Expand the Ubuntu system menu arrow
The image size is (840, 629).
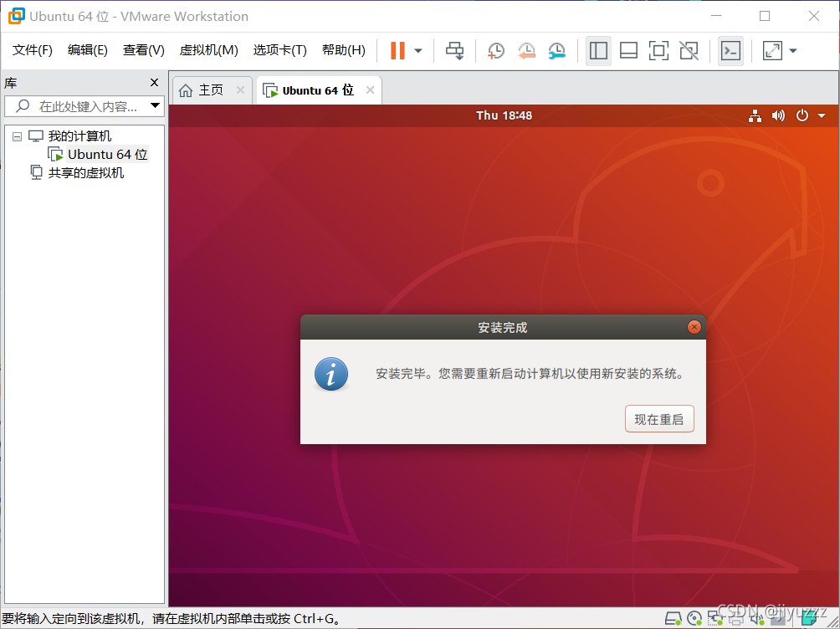coord(822,115)
